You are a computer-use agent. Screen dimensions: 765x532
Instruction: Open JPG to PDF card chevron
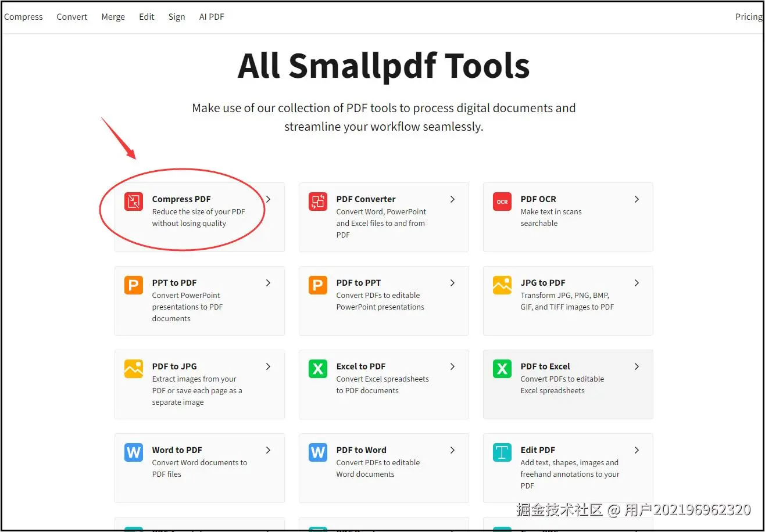[637, 283]
